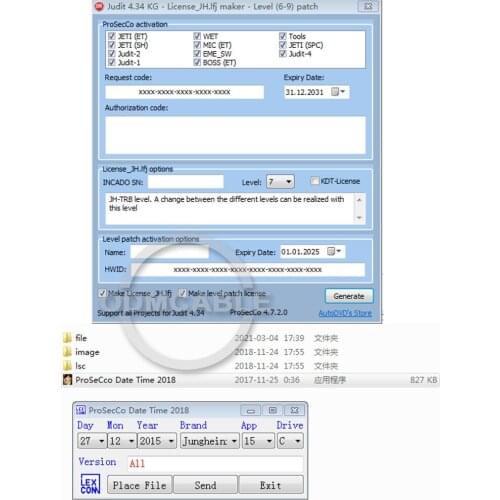Open the Mon dropdown showing 12
Image resolution: width=500 pixels, height=500 pixels.
pyautogui.click(x=122, y=441)
